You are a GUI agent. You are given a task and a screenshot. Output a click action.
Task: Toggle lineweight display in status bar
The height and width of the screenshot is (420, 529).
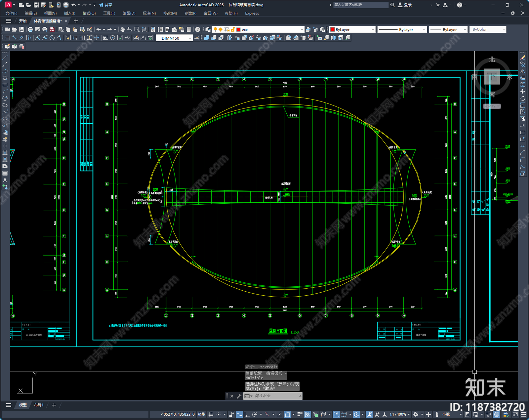click(x=300, y=414)
